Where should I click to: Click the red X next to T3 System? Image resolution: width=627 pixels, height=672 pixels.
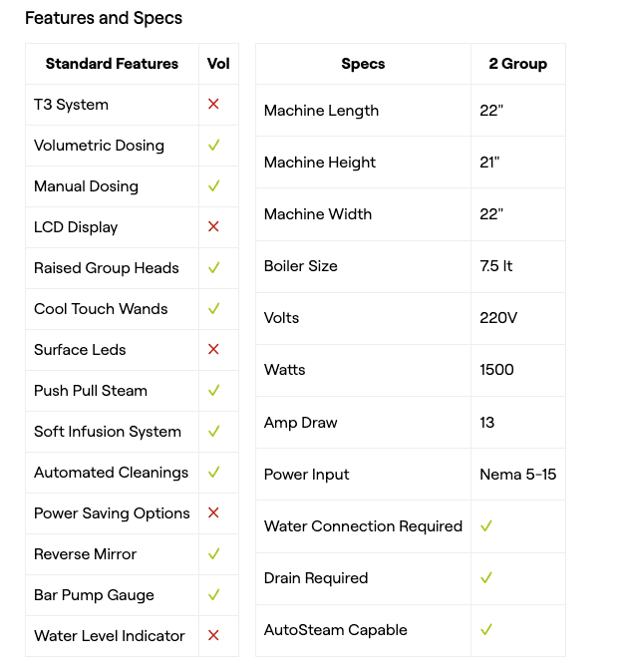pyautogui.click(x=213, y=104)
